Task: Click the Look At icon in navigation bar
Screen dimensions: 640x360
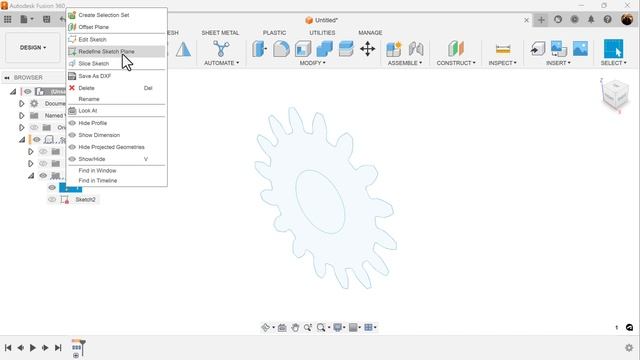Action: pyautogui.click(x=282, y=327)
